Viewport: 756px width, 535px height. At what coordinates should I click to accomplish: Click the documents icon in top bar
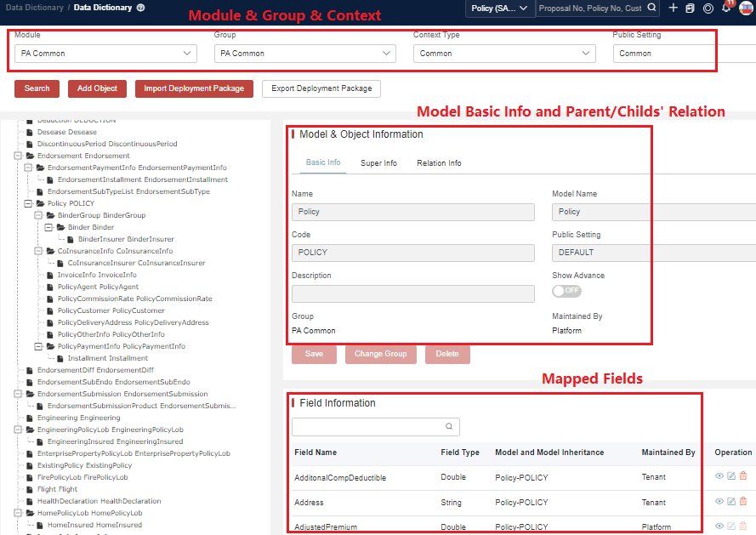[691, 8]
